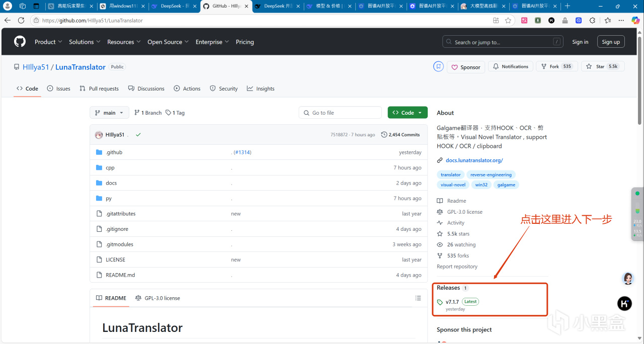Open the tab actions menu icon
The width and height of the screenshot is (644, 344).
point(36,6)
